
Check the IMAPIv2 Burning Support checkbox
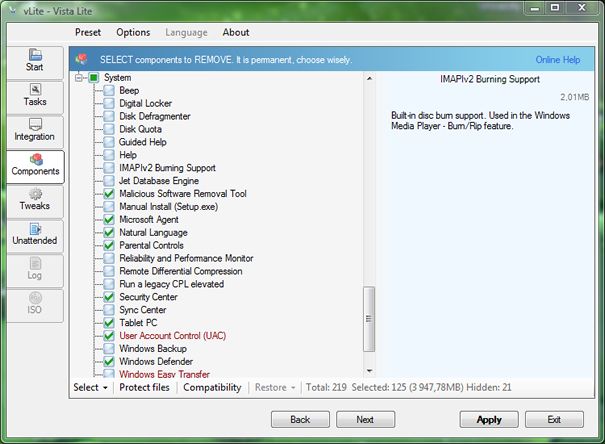point(109,168)
